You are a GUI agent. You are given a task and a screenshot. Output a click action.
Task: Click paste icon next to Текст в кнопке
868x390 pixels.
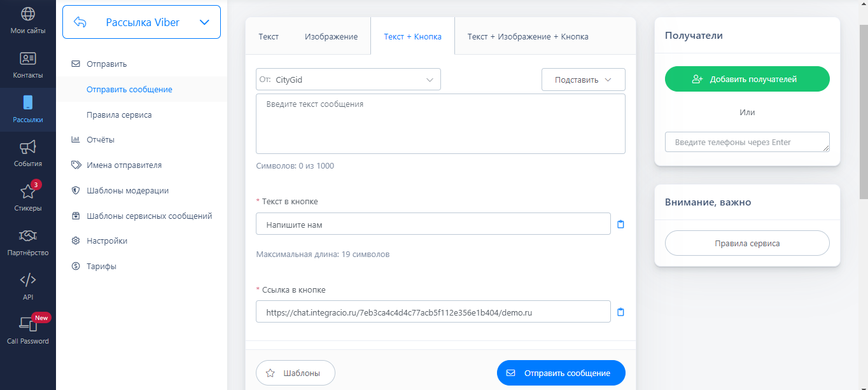[x=621, y=224]
